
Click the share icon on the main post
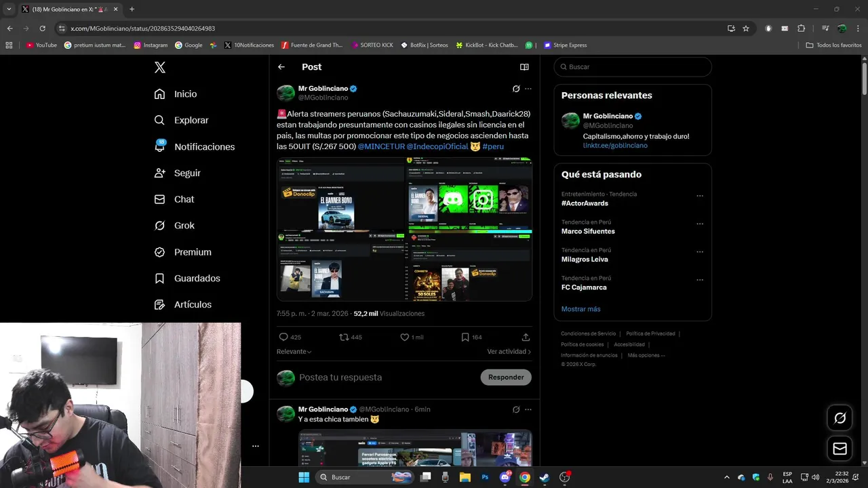[526, 337]
